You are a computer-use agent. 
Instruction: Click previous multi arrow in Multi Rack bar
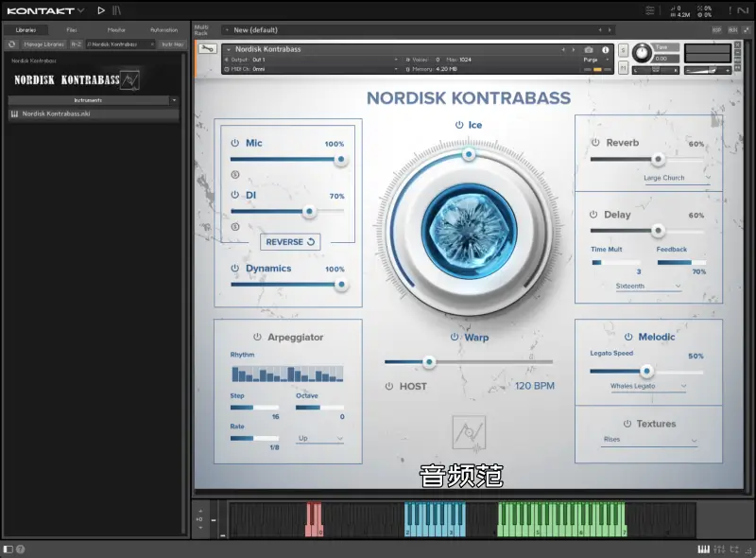(600, 30)
